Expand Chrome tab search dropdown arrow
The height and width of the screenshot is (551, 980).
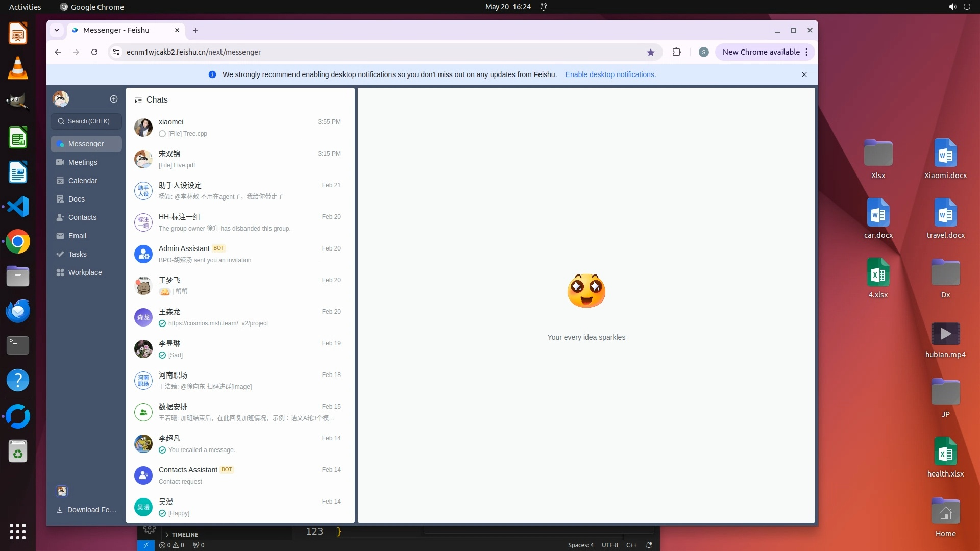pyautogui.click(x=57, y=30)
